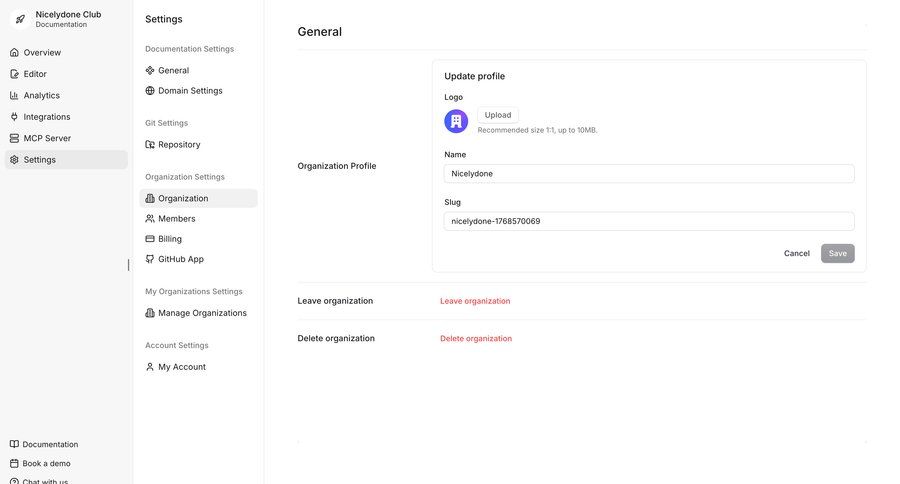Click the rocket logo icon for Nicelydone Club
The width and height of the screenshot is (900, 484).
[x=20, y=19]
